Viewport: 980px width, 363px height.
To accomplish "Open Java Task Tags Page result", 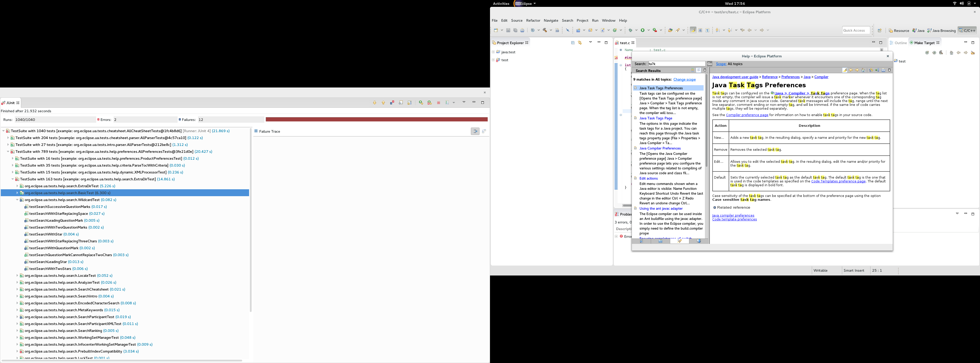I will (x=656, y=118).
